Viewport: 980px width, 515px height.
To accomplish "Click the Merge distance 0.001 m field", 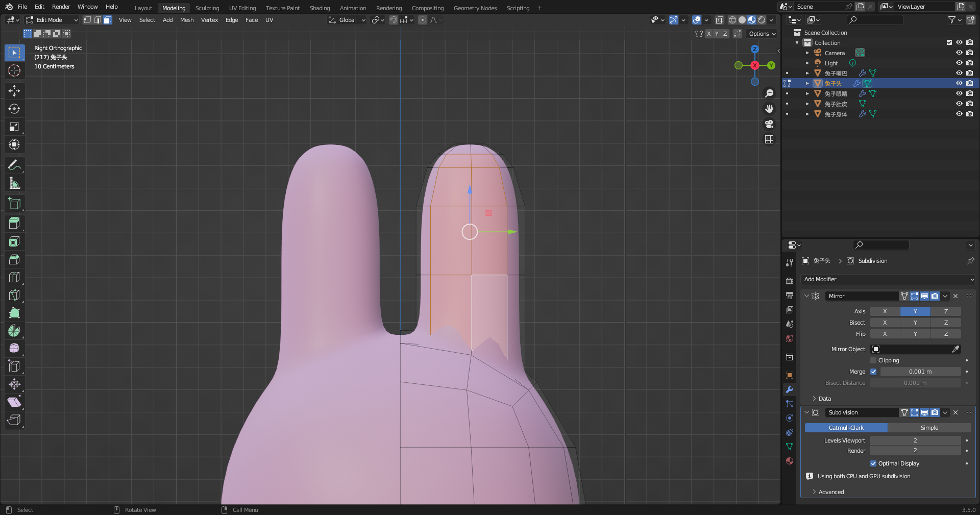I will (x=921, y=372).
